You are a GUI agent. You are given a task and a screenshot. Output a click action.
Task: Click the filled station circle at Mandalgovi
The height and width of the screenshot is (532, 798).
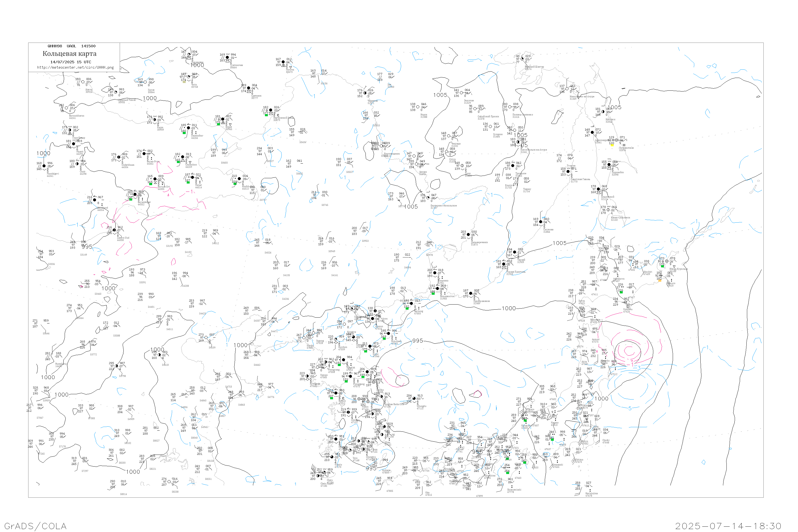click(44, 166)
